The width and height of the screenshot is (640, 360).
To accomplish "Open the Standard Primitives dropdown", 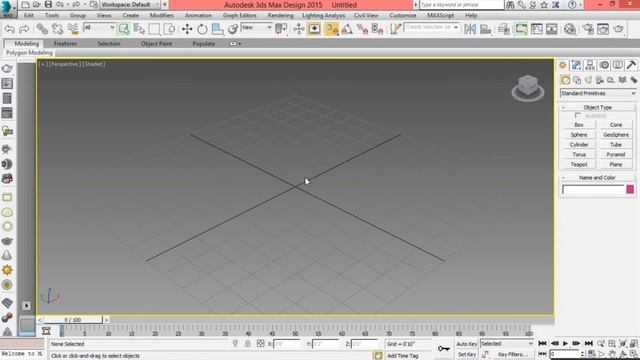I will coord(598,93).
